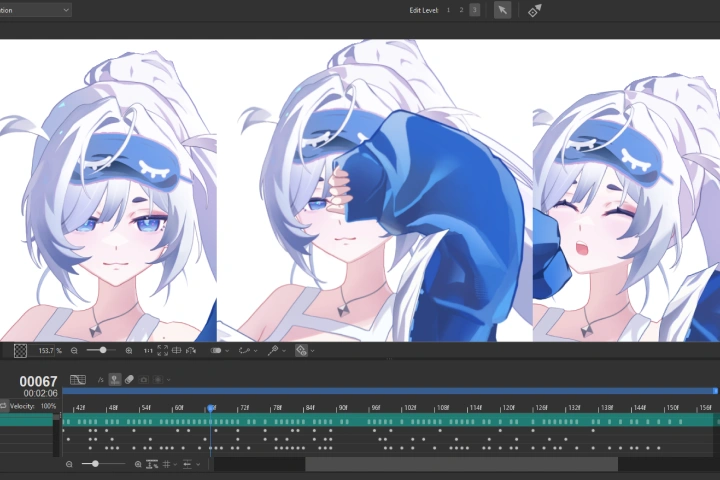Viewport: 720px width, 480px height.
Task: Zoom in the canvas view
Action: (x=129, y=350)
